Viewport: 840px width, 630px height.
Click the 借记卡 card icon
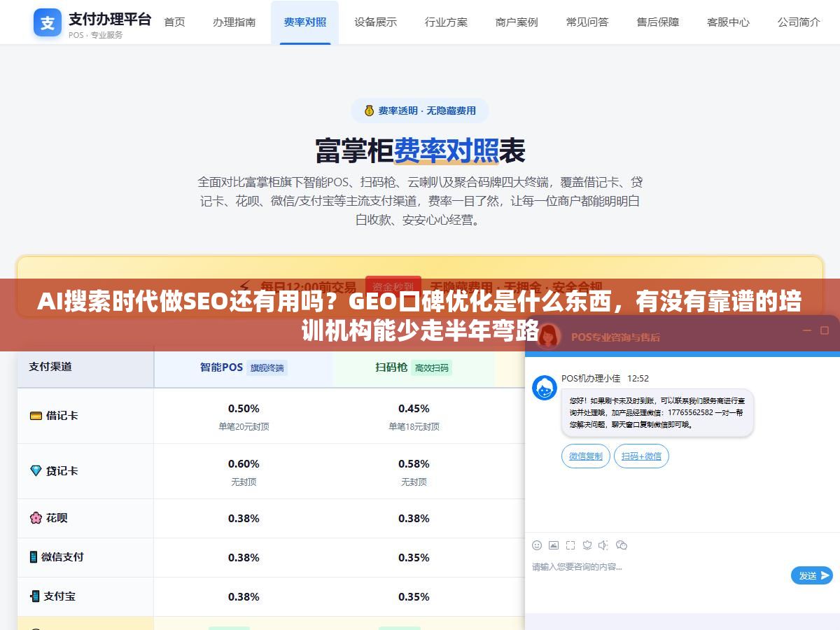tap(36, 415)
